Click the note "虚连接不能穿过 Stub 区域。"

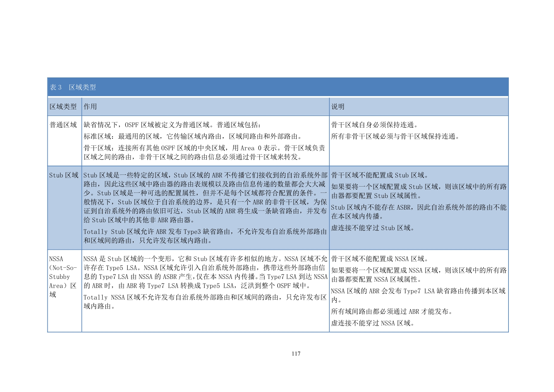[373, 228]
